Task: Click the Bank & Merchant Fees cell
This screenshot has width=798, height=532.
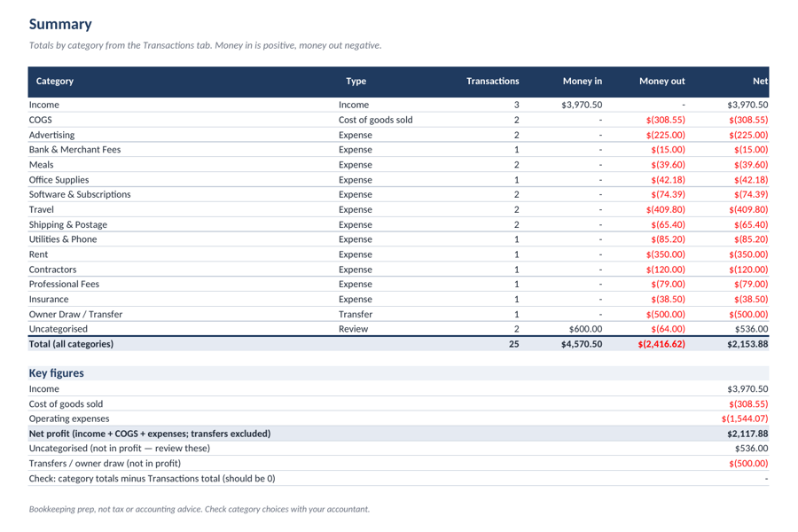Action: coord(74,150)
